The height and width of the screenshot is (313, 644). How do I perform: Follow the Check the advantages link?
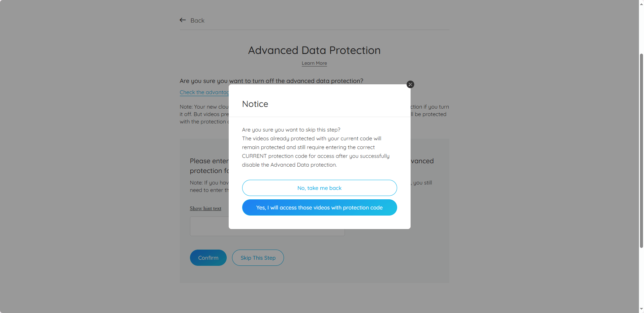[x=204, y=92]
